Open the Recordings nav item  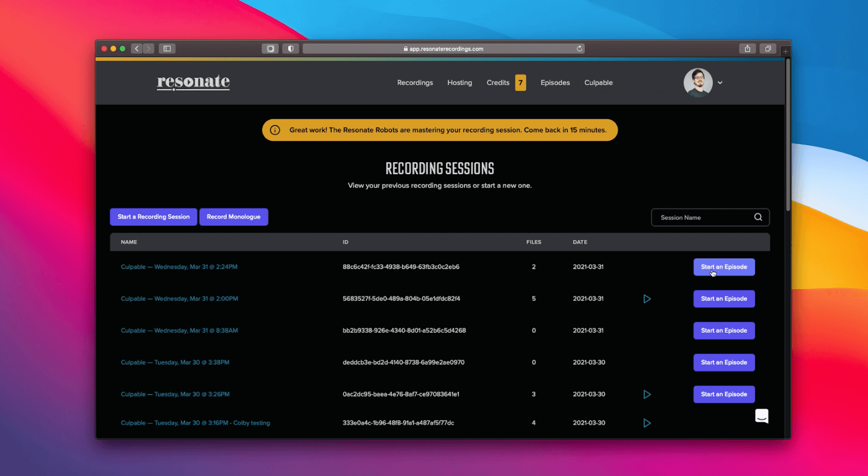click(415, 82)
